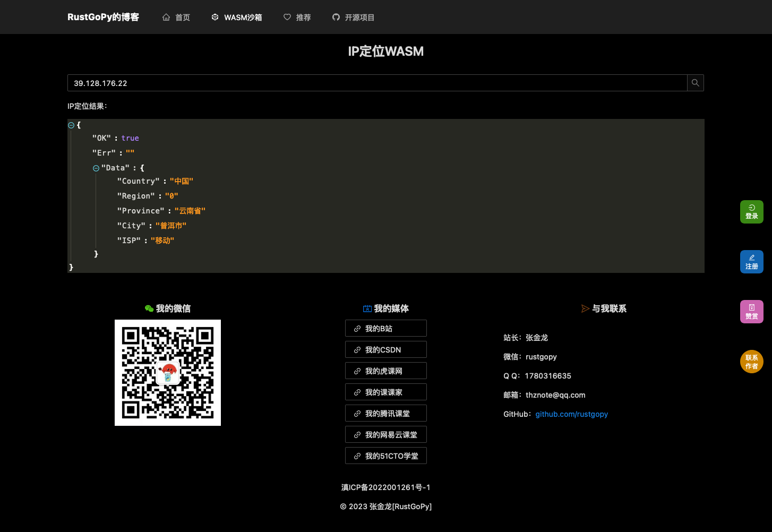772x532 pixels.
Task: Click the heart icon beside 推荐
Action: click(x=287, y=17)
